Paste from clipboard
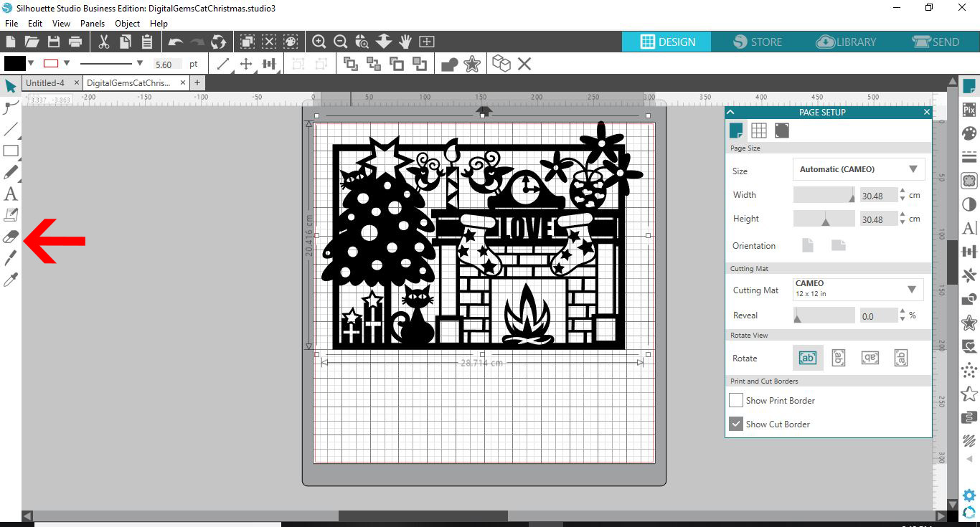Image resolution: width=980 pixels, height=527 pixels. tap(147, 42)
